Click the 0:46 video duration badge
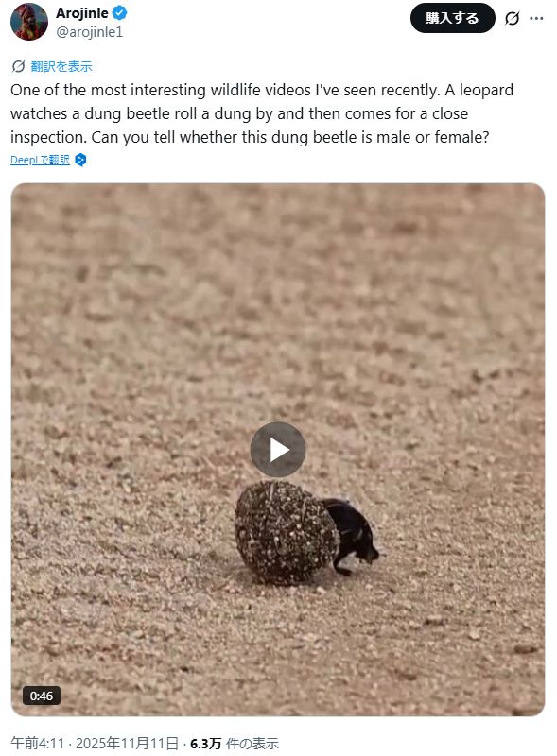 click(42, 696)
